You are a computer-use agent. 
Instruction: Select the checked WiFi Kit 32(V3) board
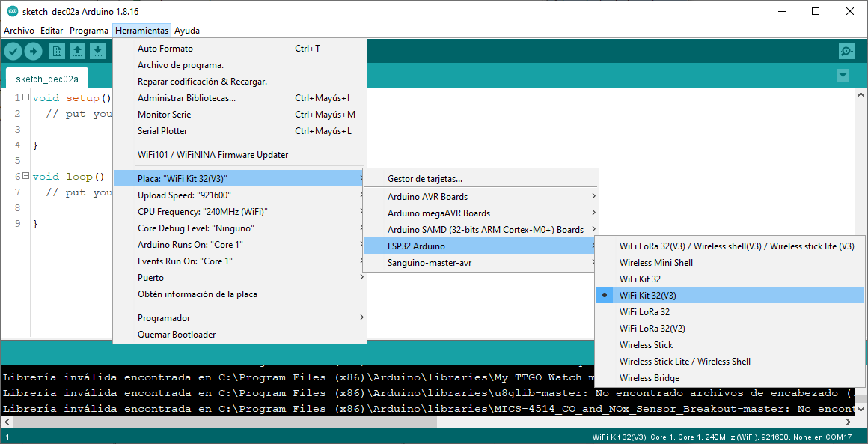click(x=730, y=295)
